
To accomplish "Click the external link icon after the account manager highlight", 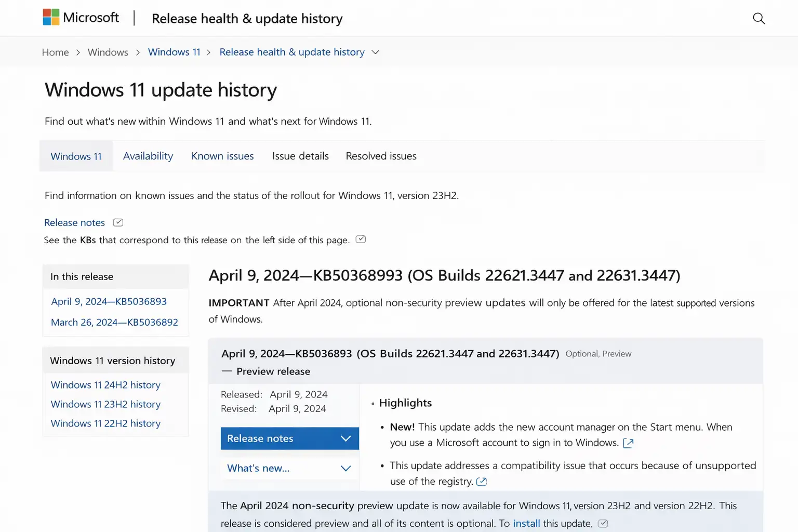I will point(628,443).
